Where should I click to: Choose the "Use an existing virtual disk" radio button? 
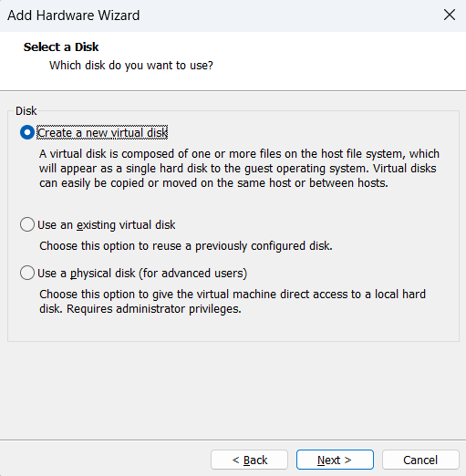[x=27, y=224]
